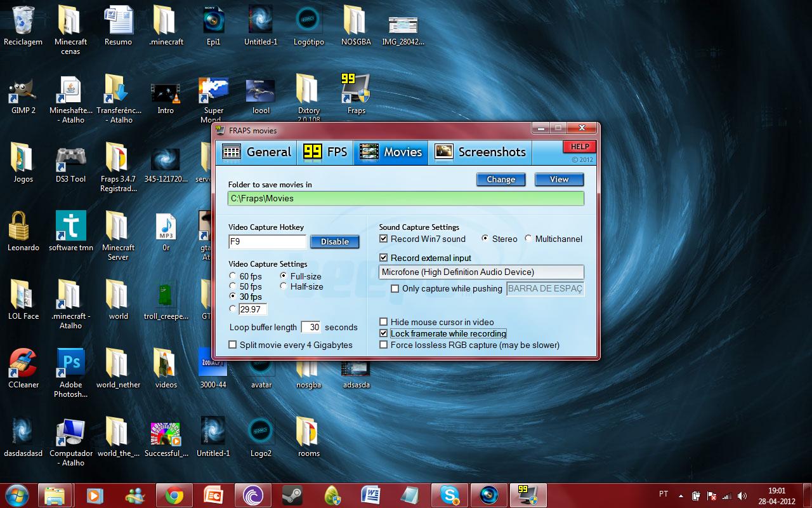Launch GIMP 2 from the desktop
Image resolution: width=812 pixels, height=508 pixels.
(x=22, y=89)
